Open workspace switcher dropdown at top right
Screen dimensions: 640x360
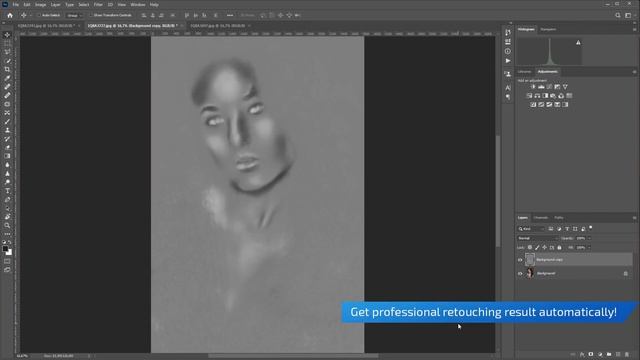click(628, 16)
